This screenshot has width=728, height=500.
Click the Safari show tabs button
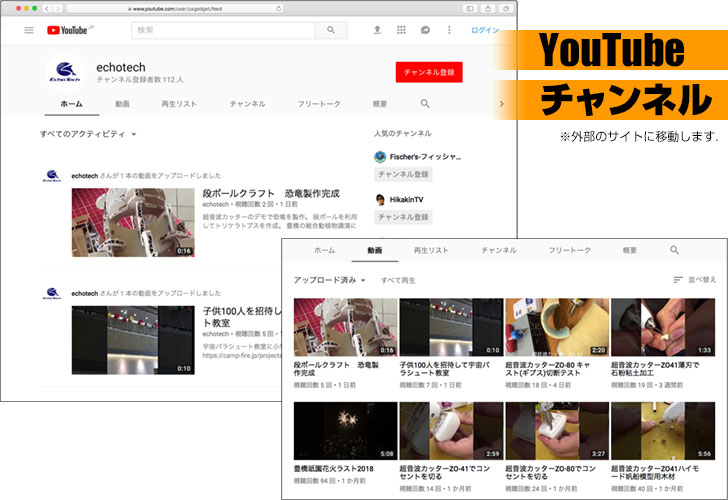[x=506, y=8]
